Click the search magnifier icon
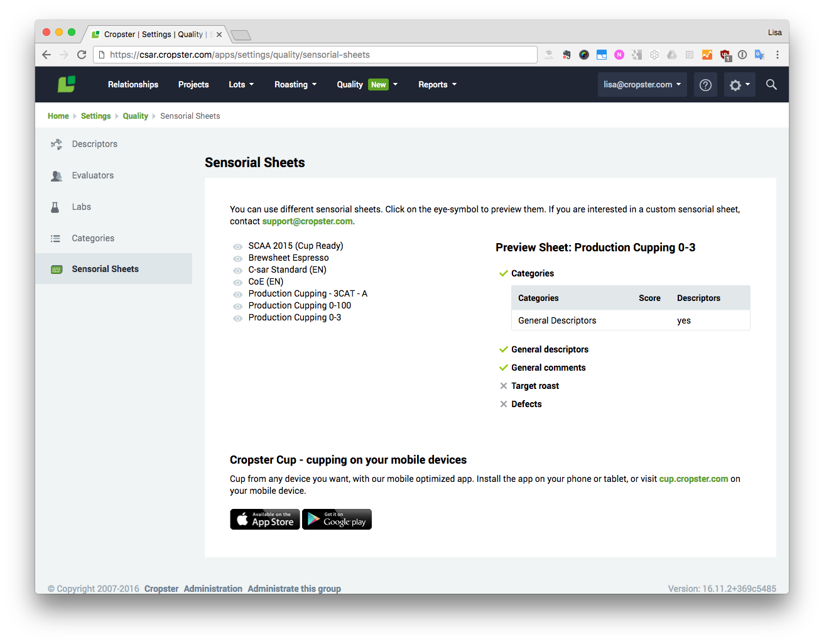This screenshot has width=824, height=644. [x=771, y=84]
